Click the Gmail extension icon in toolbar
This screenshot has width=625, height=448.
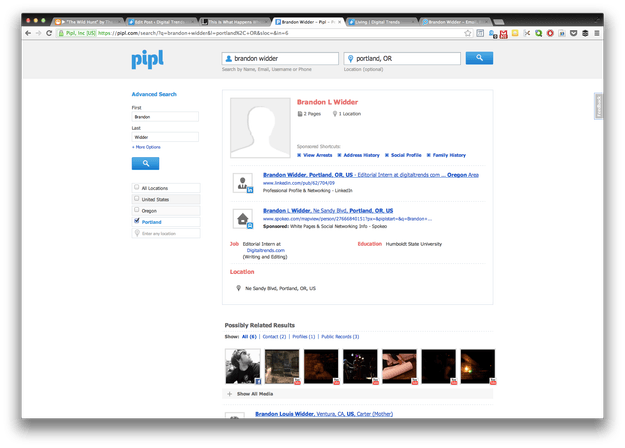(x=503, y=33)
